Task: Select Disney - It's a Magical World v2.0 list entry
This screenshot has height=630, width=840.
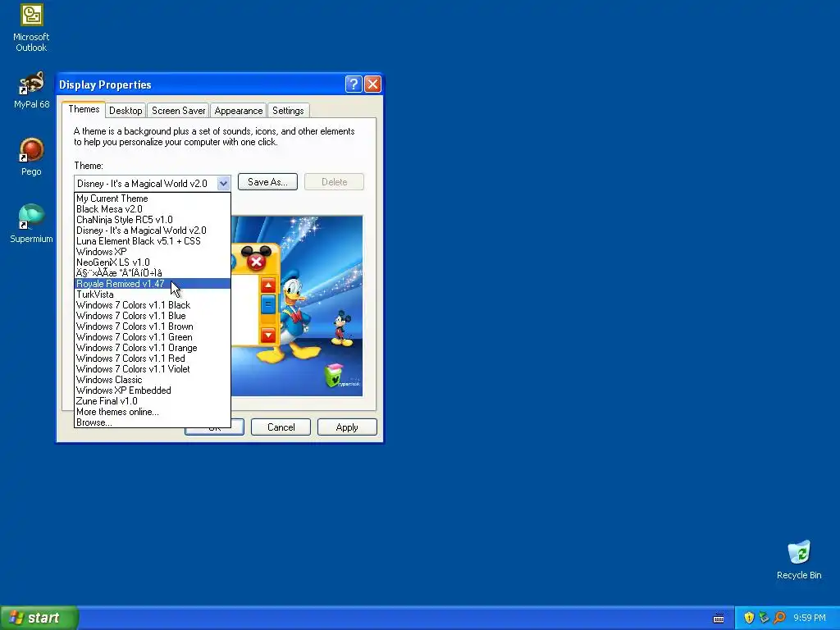Action: [x=152, y=231]
